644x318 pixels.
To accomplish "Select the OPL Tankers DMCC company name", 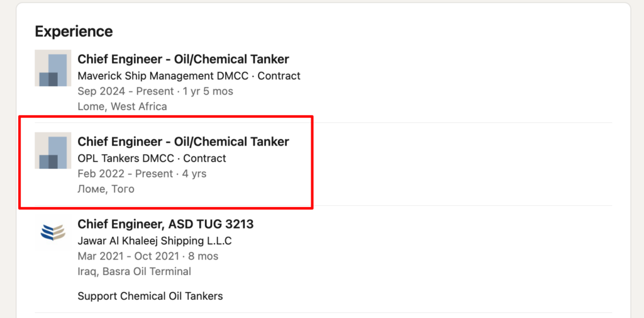I will (x=126, y=158).
